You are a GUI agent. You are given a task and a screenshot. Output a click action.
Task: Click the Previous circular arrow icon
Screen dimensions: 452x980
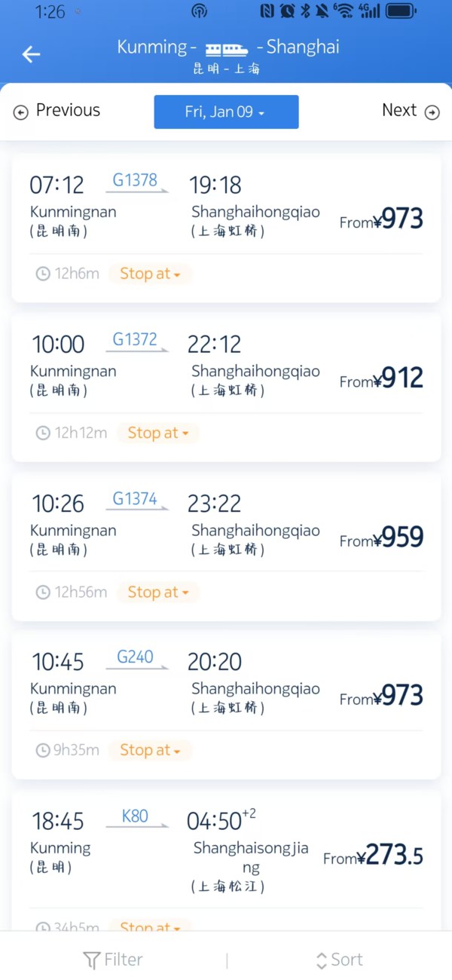click(x=20, y=111)
